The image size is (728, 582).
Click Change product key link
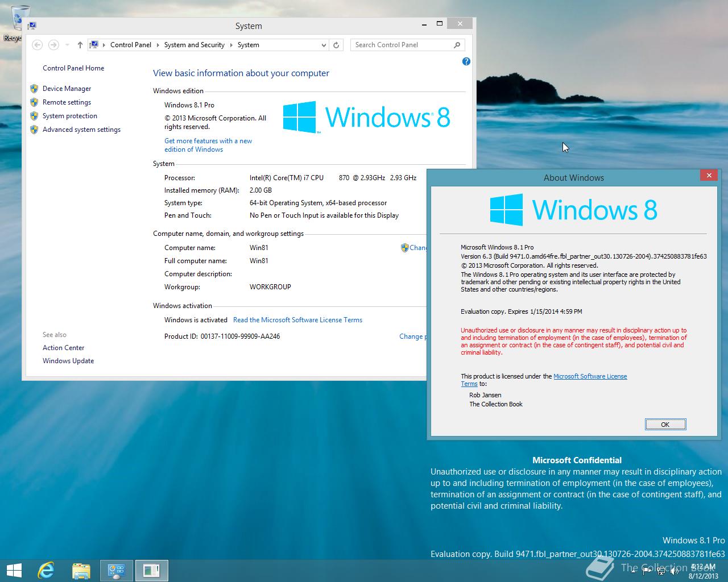[412, 336]
